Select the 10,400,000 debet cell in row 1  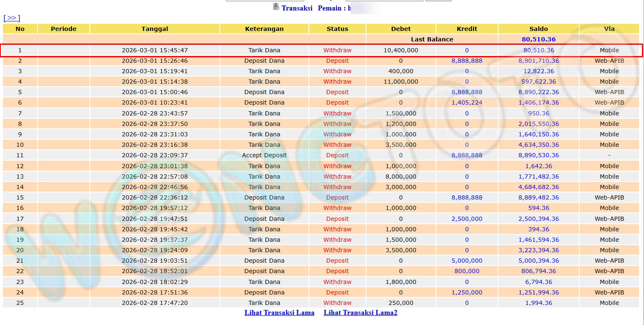point(401,50)
